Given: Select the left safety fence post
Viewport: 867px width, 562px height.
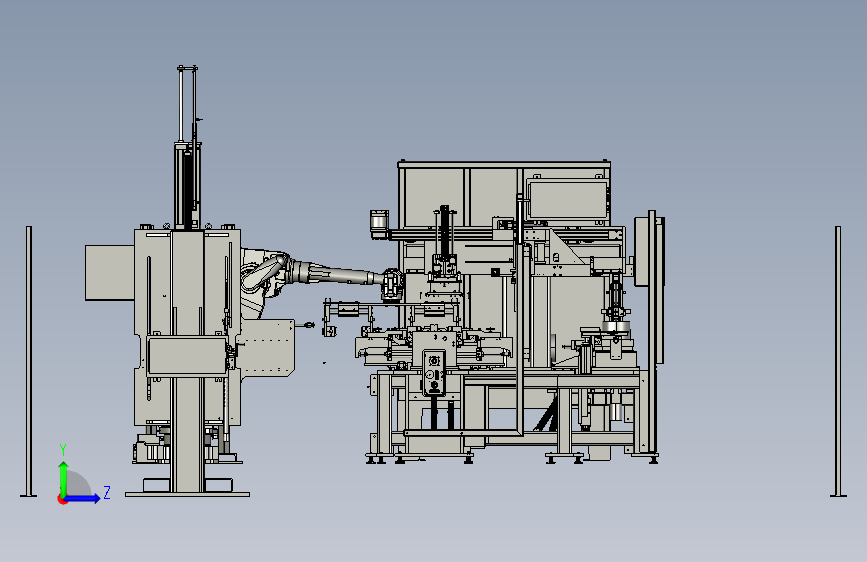Looking at the screenshot, I should point(29,361).
